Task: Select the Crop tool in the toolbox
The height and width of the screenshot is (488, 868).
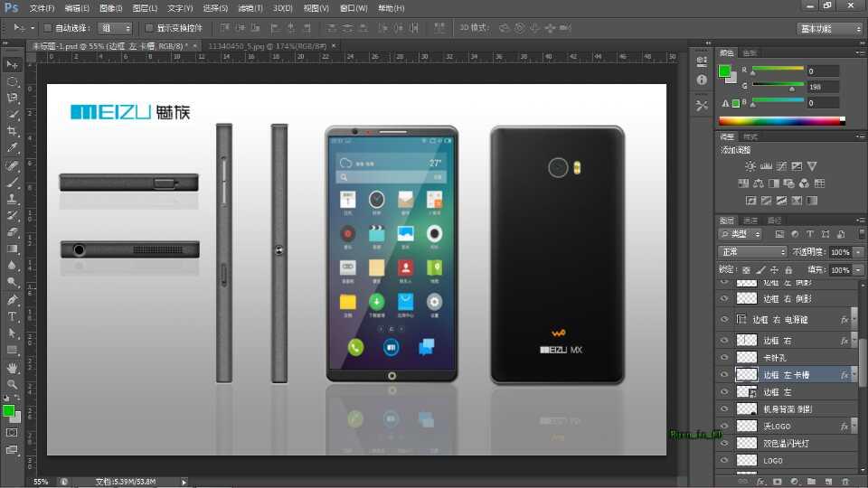Action: (x=13, y=131)
